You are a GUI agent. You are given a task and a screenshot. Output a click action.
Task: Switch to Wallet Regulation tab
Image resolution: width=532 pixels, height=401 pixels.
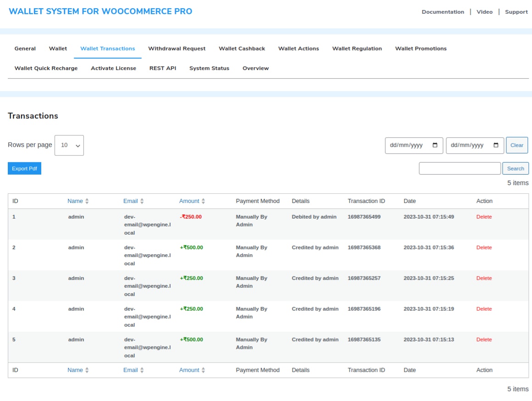coord(357,49)
